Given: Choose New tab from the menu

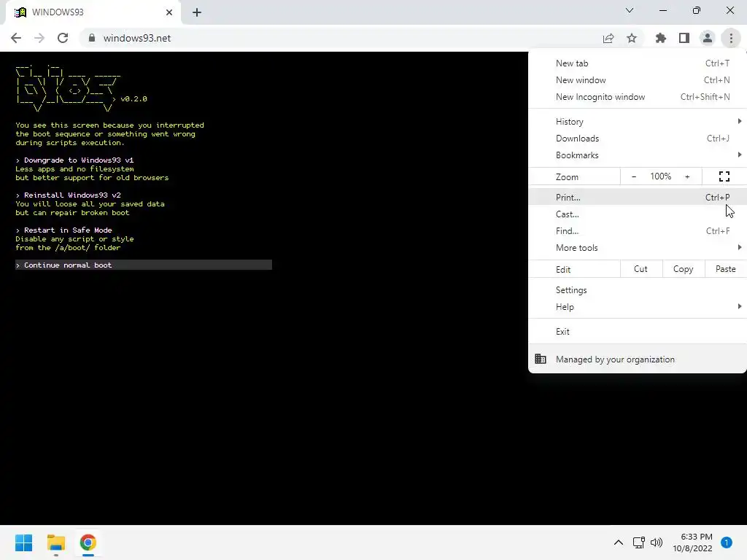Looking at the screenshot, I should [638, 63].
